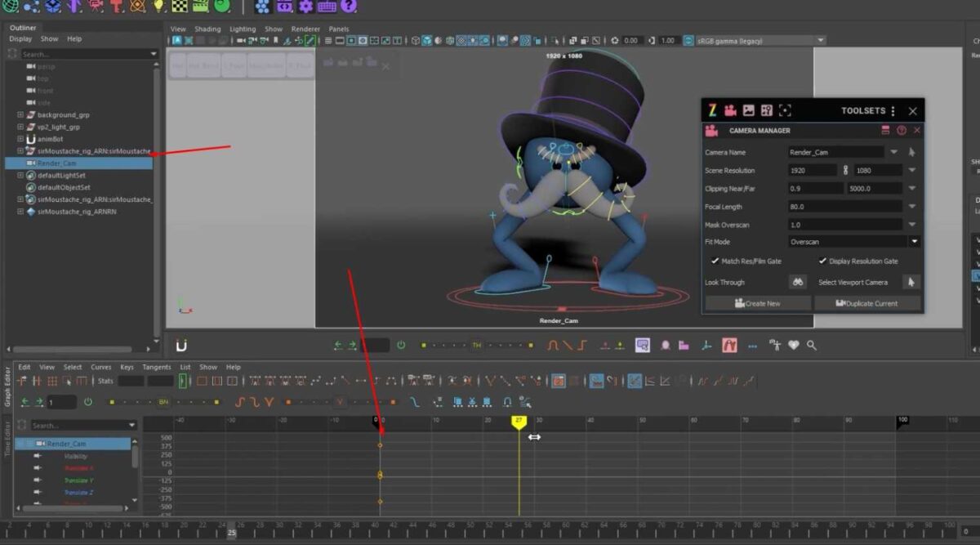This screenshot has height=545, width=980.
Task: Disable the Match Res/Film Gate checkbox
Action: (x=715, y=261)
